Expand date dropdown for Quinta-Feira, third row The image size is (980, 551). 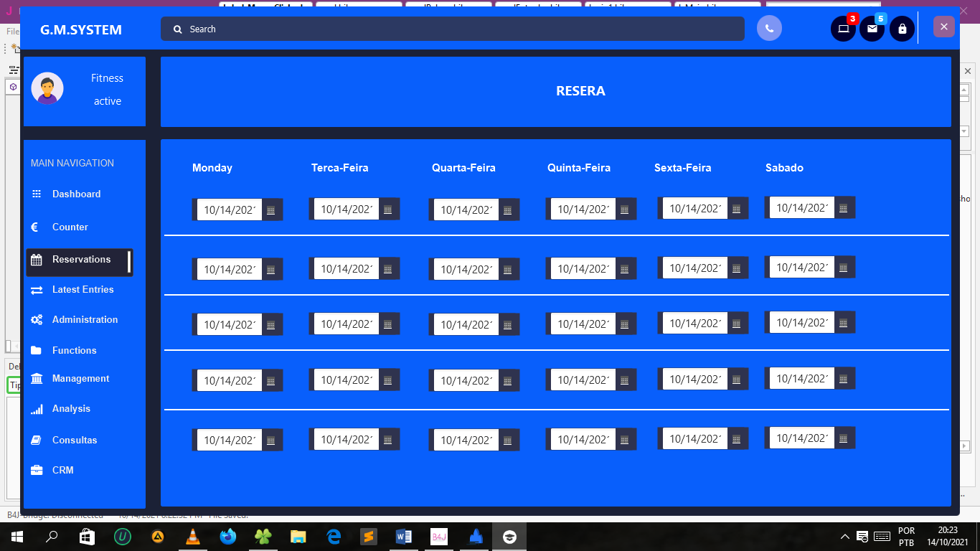[625, 324]
